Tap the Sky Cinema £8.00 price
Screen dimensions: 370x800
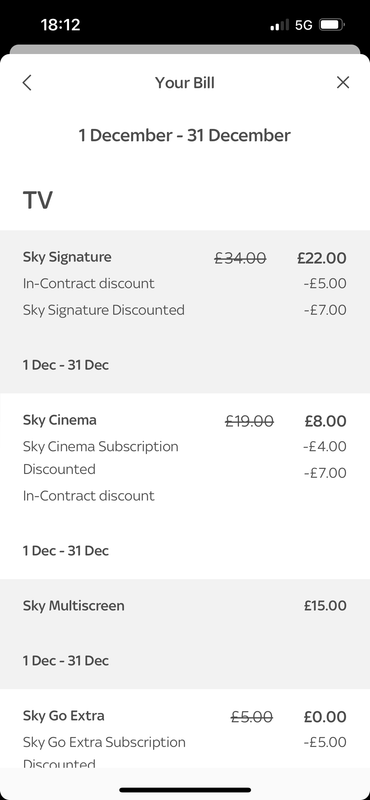326,421
